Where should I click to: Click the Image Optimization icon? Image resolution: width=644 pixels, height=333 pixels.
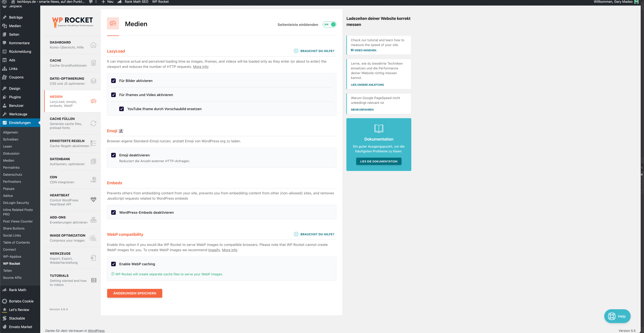(x=93, y=238)
